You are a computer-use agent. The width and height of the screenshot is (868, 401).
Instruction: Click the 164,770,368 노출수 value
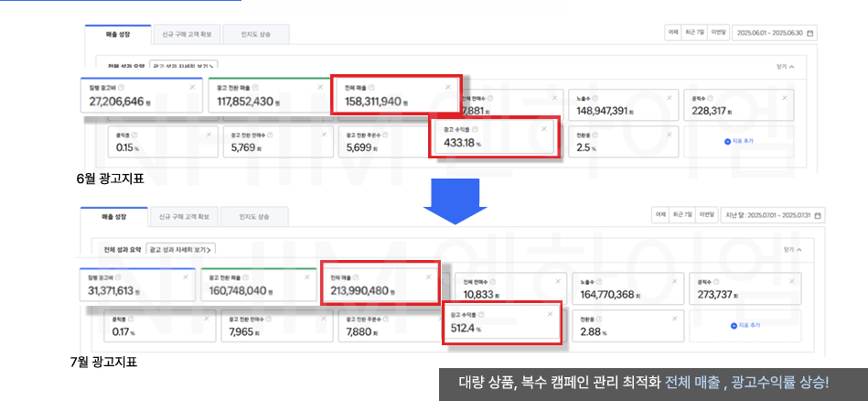(x=607, y=295)
